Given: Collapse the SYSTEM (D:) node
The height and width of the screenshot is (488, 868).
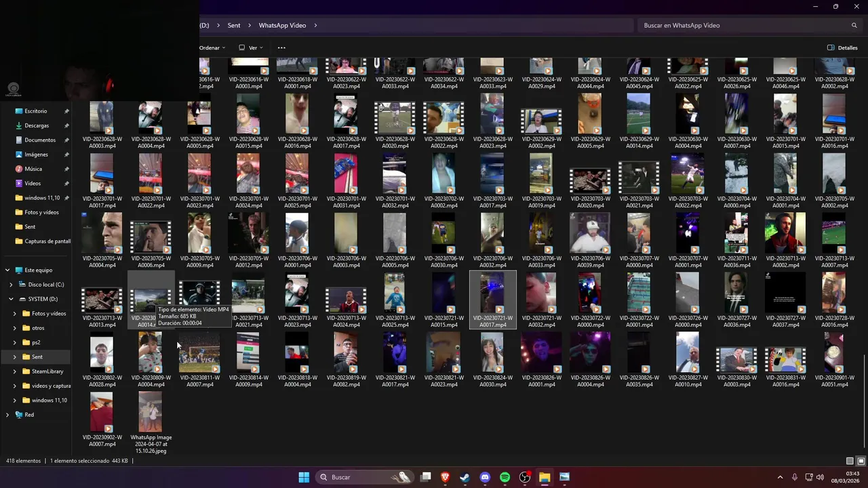Looking at the screenshot, I should tap(12, 299).
